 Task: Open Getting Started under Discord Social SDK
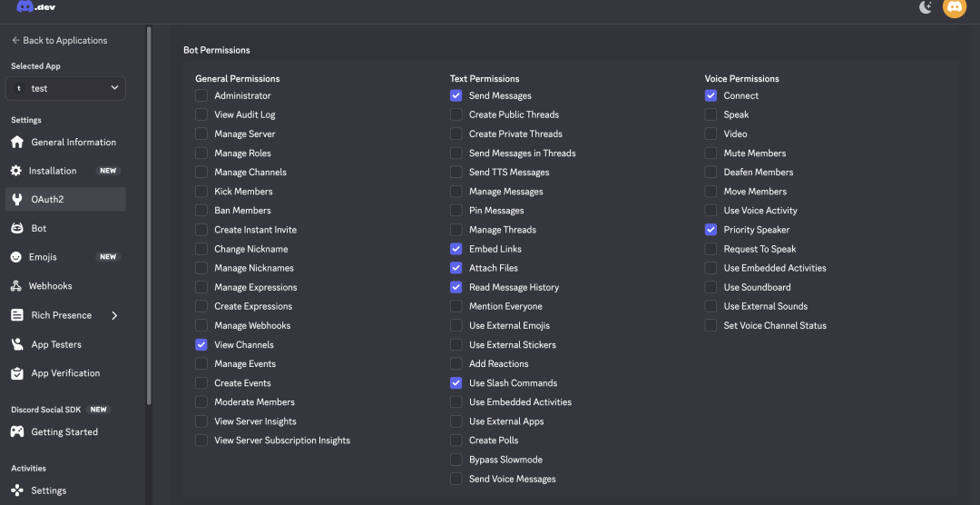pos(64,432)
